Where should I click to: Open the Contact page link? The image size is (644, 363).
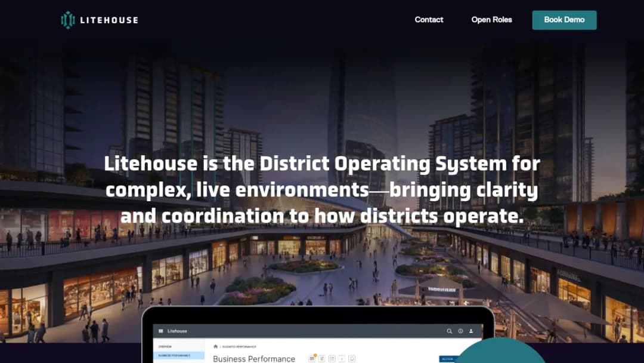point(429,20)
